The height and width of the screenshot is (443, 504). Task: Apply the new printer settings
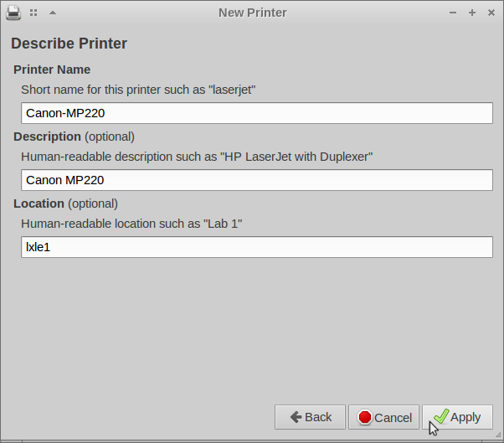(457, 417)
